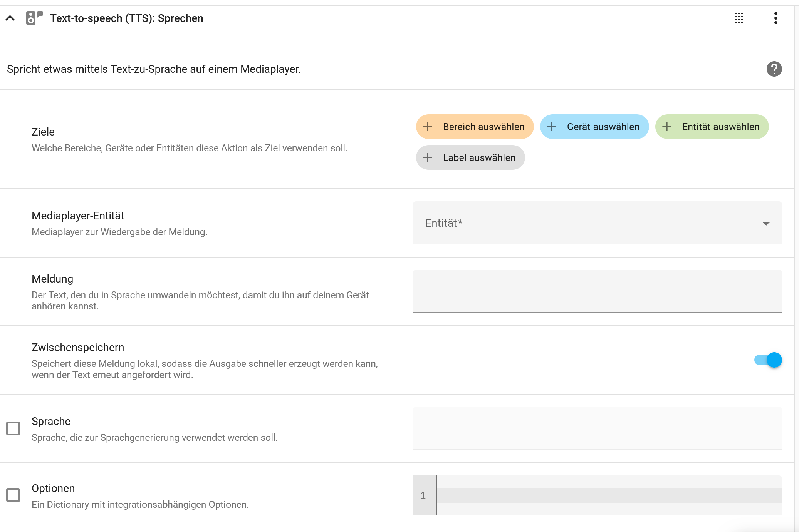Collapse the Text-to-speech action card
This screenshot has width=799, height=532.
coord(10,18)
